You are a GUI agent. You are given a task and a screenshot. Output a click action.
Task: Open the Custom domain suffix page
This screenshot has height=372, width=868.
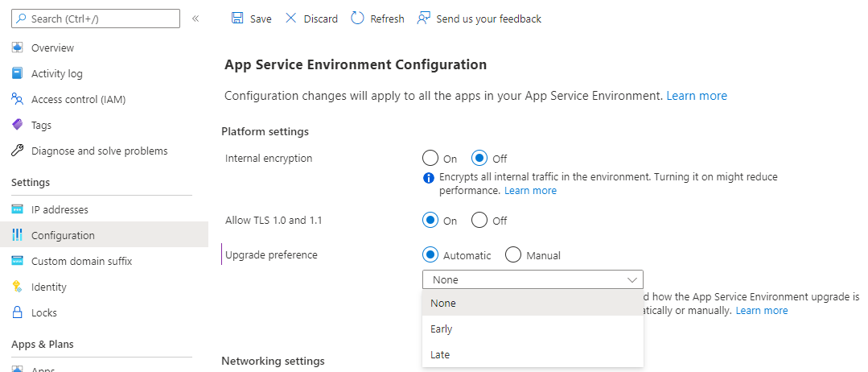(81, 261)
